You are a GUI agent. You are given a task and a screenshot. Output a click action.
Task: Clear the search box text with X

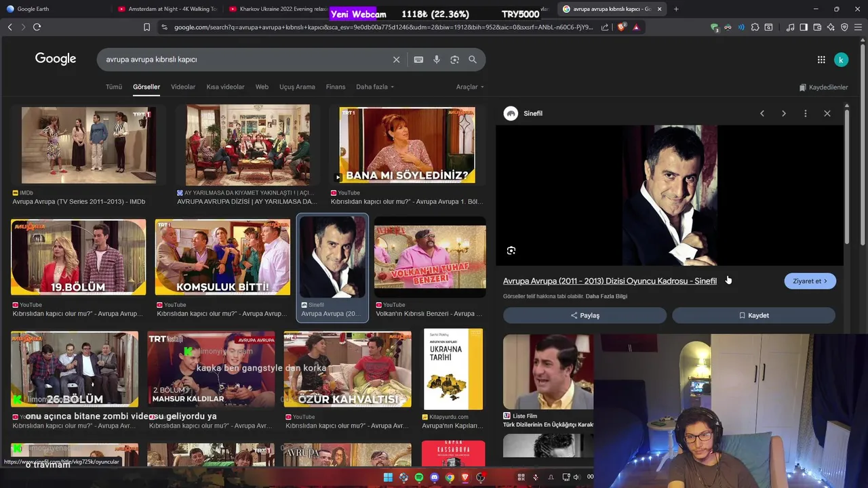point(397,60)
